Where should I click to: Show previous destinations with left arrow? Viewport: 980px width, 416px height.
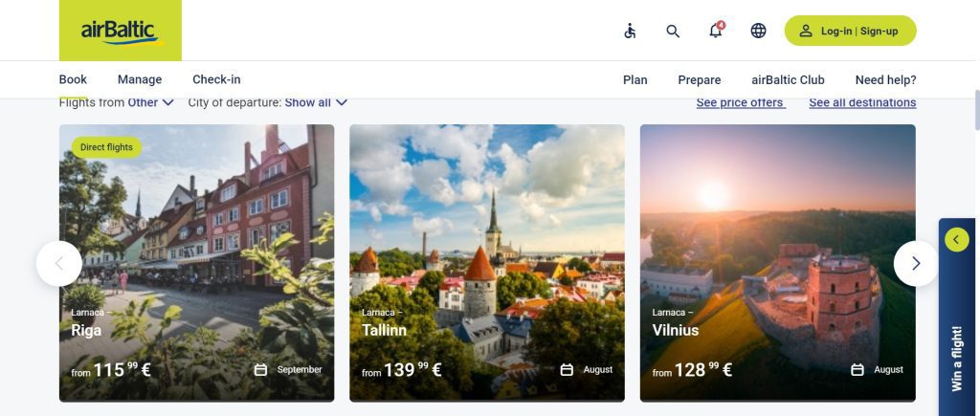pos(59,263)
